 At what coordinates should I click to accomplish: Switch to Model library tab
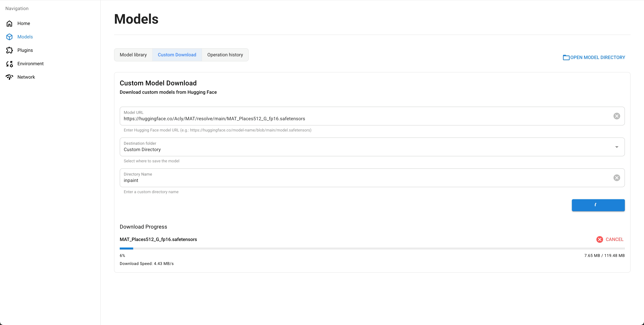pos(133,55)
